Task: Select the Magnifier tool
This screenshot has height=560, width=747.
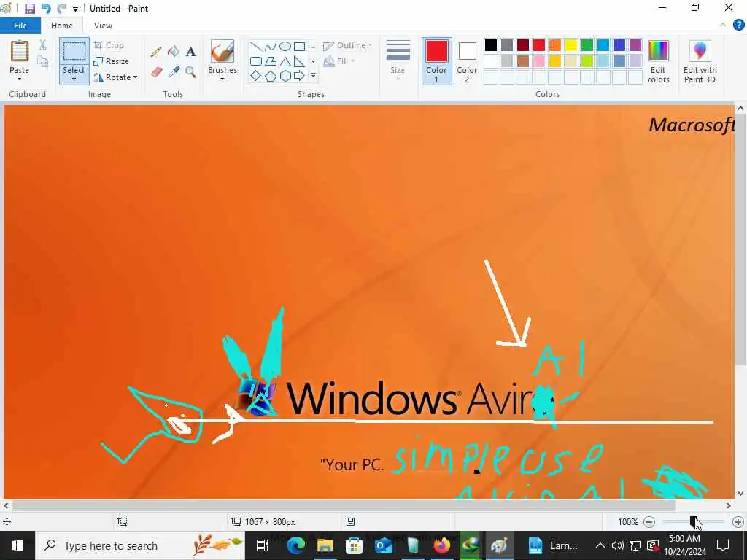Action: 190,72
